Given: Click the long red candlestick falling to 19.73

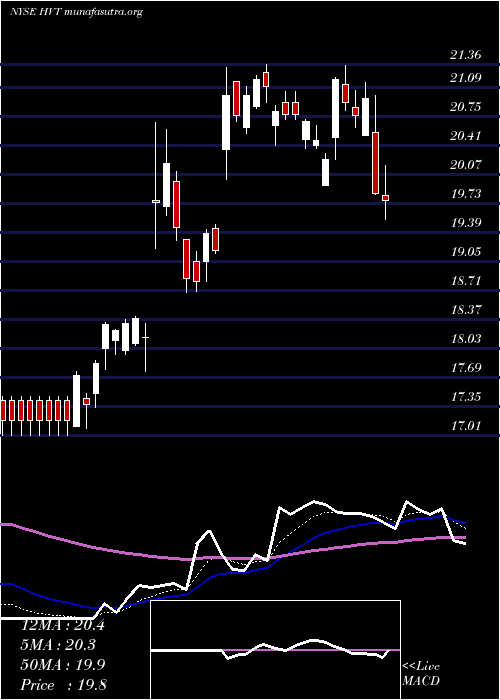Looking at the screenshot, I should coord(375,163).
